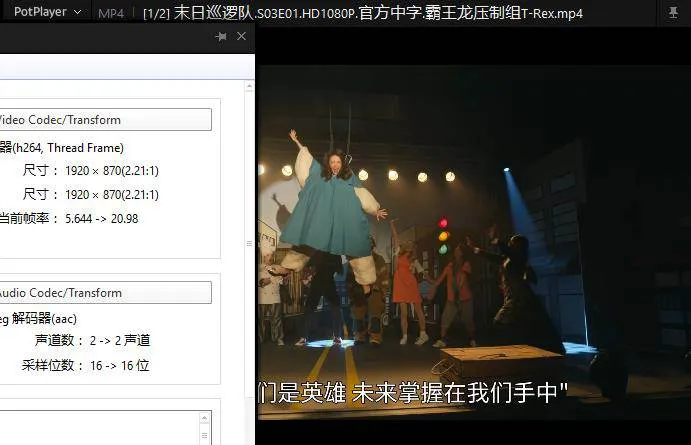Screen dimensions: 691x445
Task: Click the aac audio decoder text
Action: [x=38, y=319]
